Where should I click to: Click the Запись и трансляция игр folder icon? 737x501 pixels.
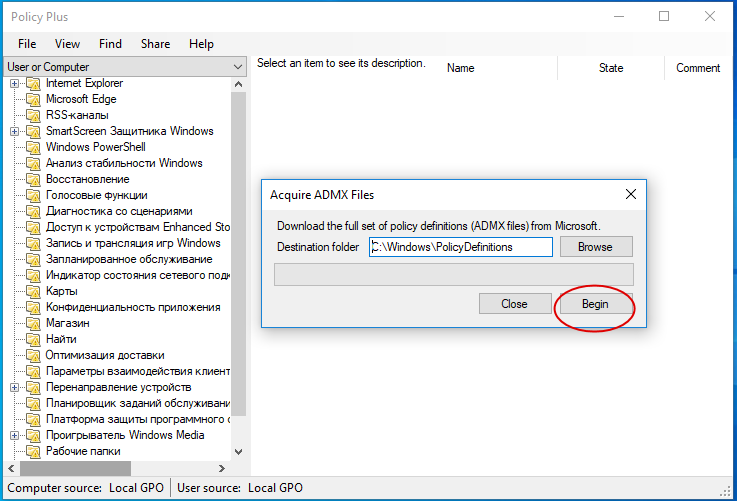point(33,243)
